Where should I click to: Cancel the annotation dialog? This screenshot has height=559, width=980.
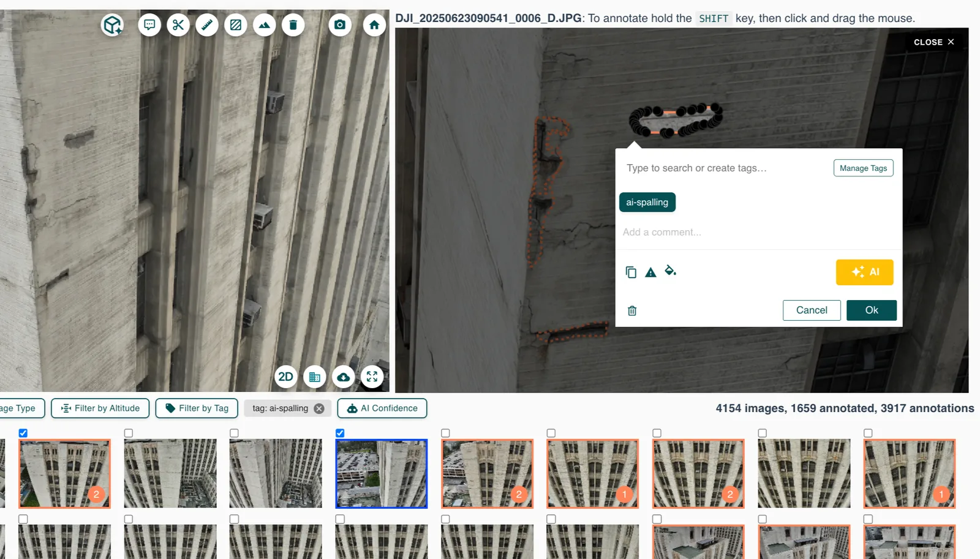[x=812, y=310]
